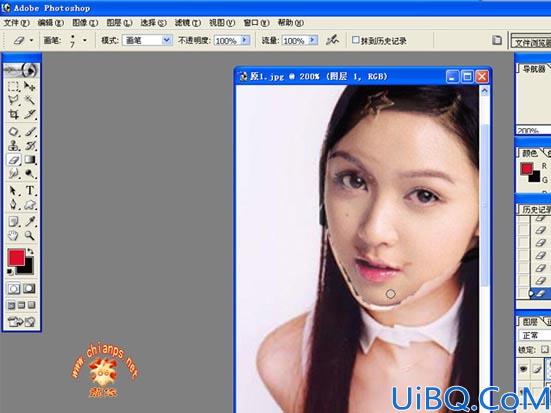Image resolution: width=551 pixels, height=413 pixels.
Task: Set Full Screen with menu bar mode
Action: pos(21,305)
